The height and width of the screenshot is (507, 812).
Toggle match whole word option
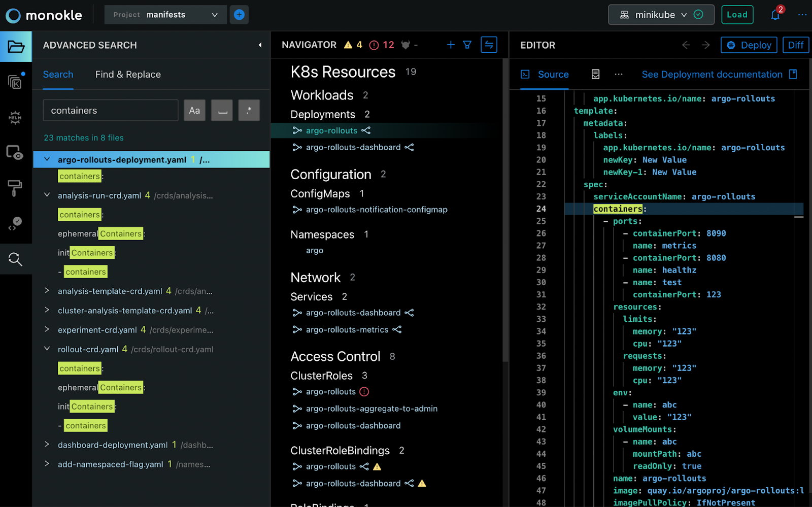222,110
